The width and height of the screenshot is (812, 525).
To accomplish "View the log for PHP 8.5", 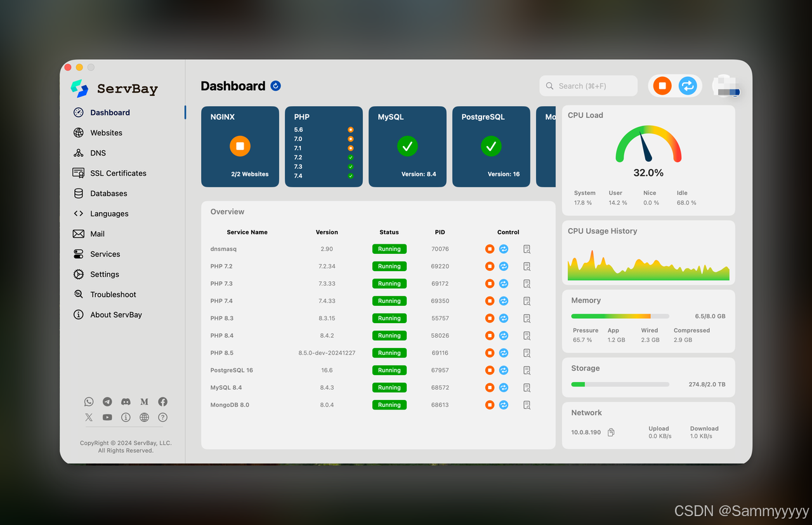I will coord(527,353).
